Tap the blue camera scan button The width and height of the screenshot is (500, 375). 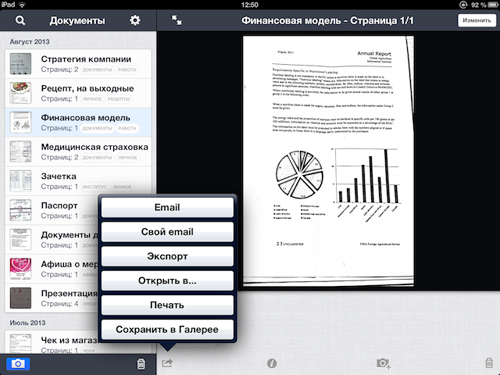(18, 364)
